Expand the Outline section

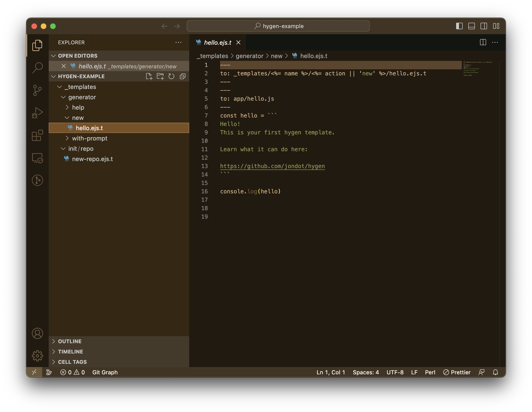tap(119, 341)
